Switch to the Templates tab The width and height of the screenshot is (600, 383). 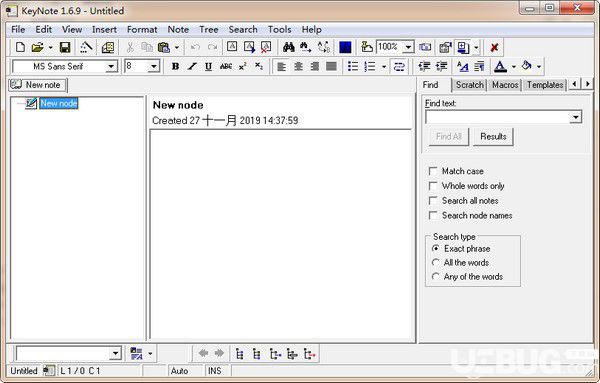click(545, 85)
